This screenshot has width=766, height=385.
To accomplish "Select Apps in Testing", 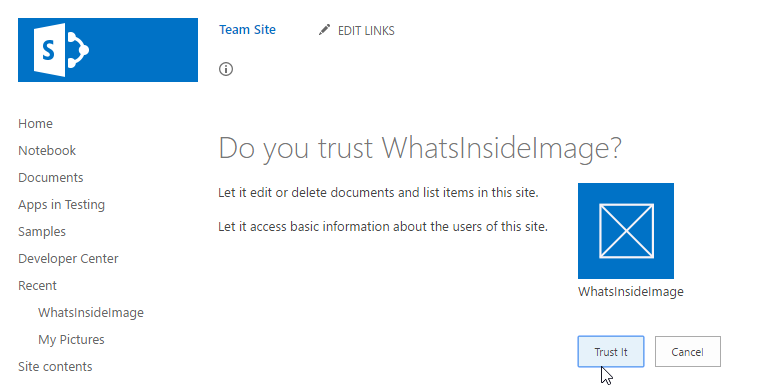I will 62,205.
